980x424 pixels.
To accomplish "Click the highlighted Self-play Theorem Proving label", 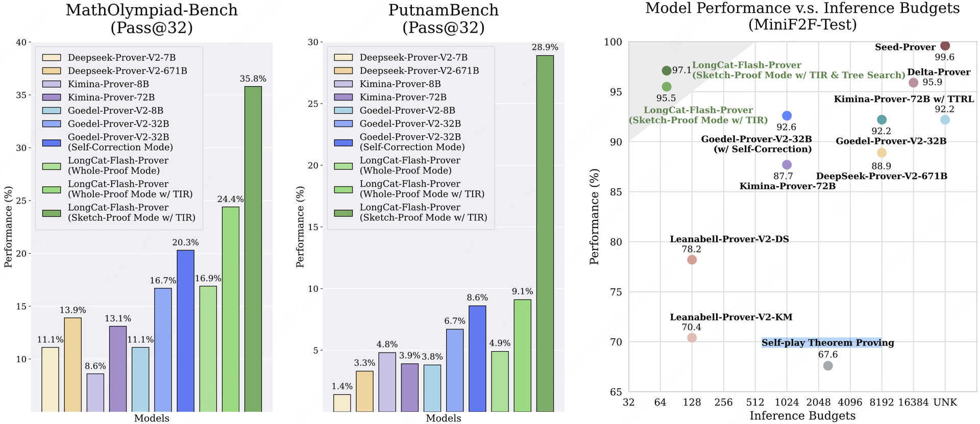I will point(827,343).
